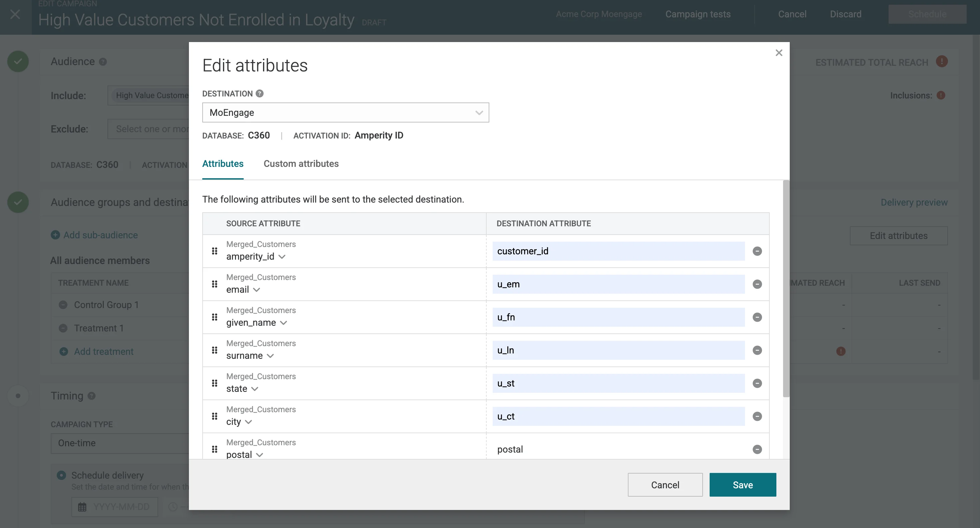Click the treatment row red warning icon
980x528 pixels.
pos(841,351)
